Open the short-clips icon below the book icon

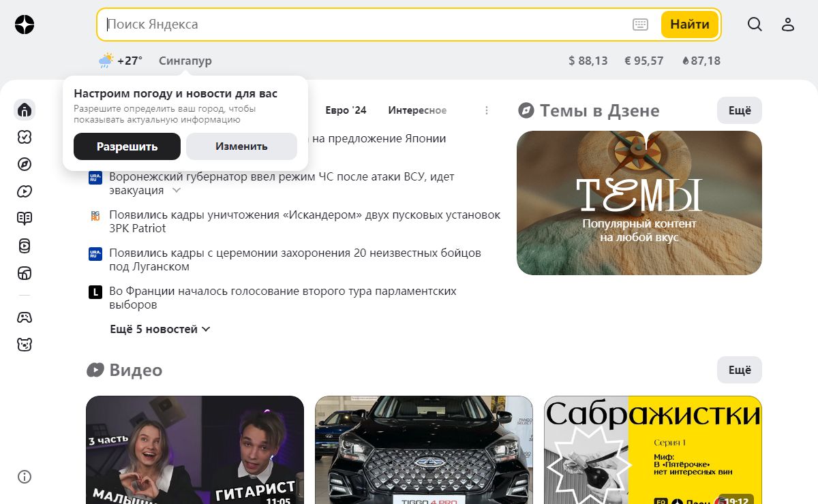point(25,246)
